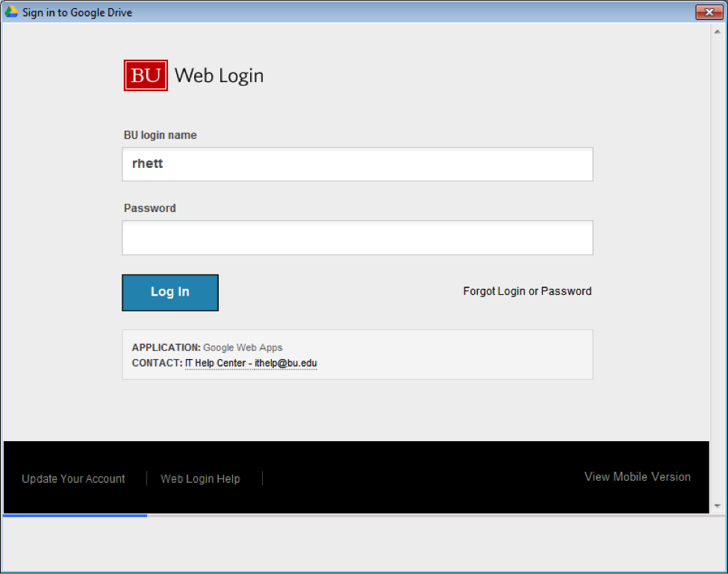Close the Sign in to Google Drive window
Viewport: 728px width, 574px height.
pyautogui.click(x=708, y=12)
